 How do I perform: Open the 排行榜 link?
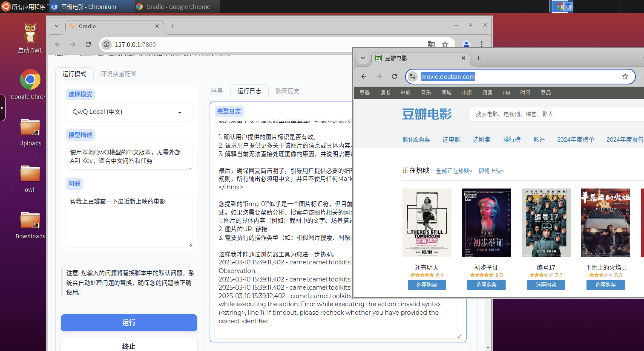[x=512, y=139]
